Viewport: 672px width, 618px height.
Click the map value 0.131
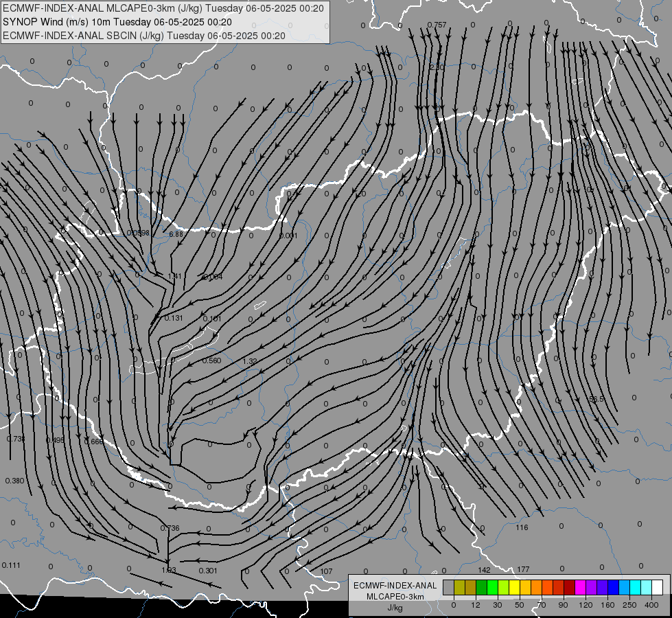(174, 318)
